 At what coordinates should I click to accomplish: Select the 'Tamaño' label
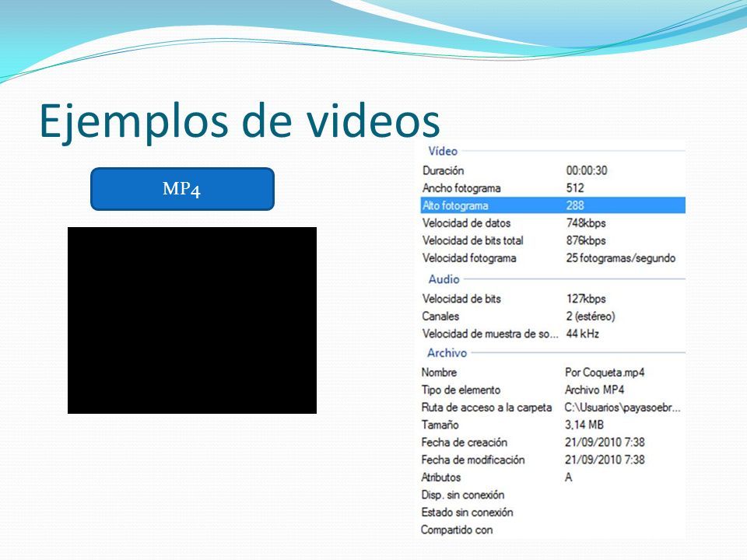pos(440,425)
